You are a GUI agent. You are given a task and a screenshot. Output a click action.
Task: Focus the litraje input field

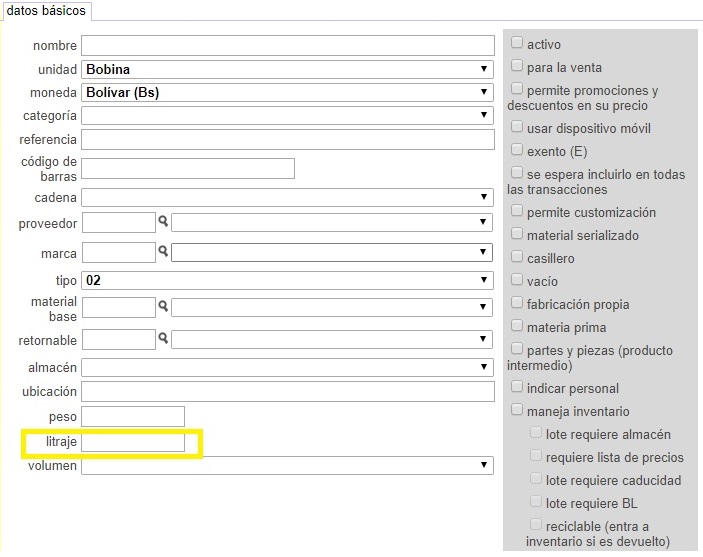(133, 442)
